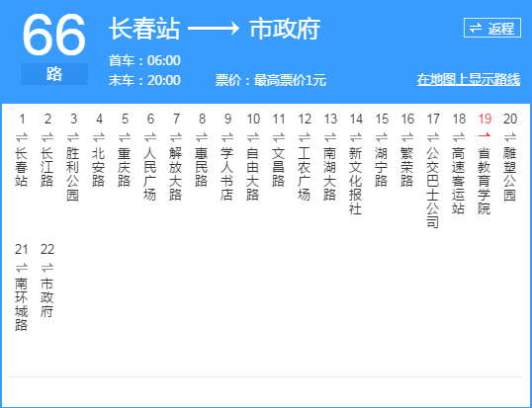Image resolution: width=532 pixels, height=408 pixels.
Task: Click the 返程 return-trip button
Action: (492, 28)
